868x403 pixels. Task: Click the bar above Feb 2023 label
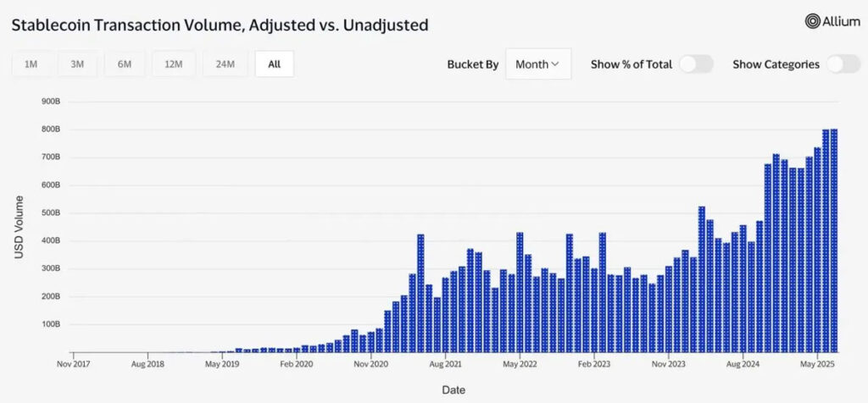[594, 310]
